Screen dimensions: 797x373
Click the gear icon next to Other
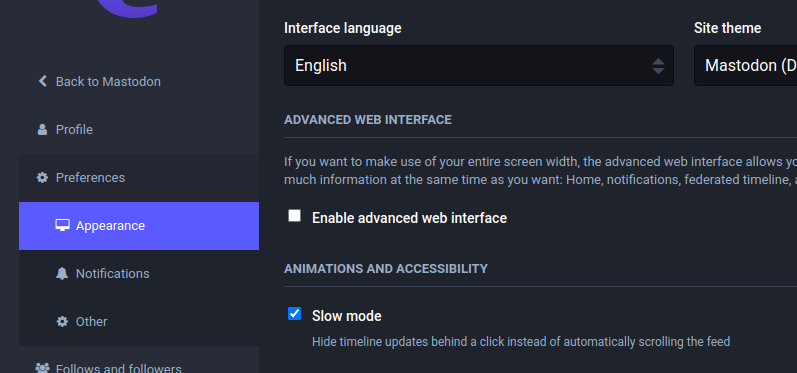(x=62, y=321)
